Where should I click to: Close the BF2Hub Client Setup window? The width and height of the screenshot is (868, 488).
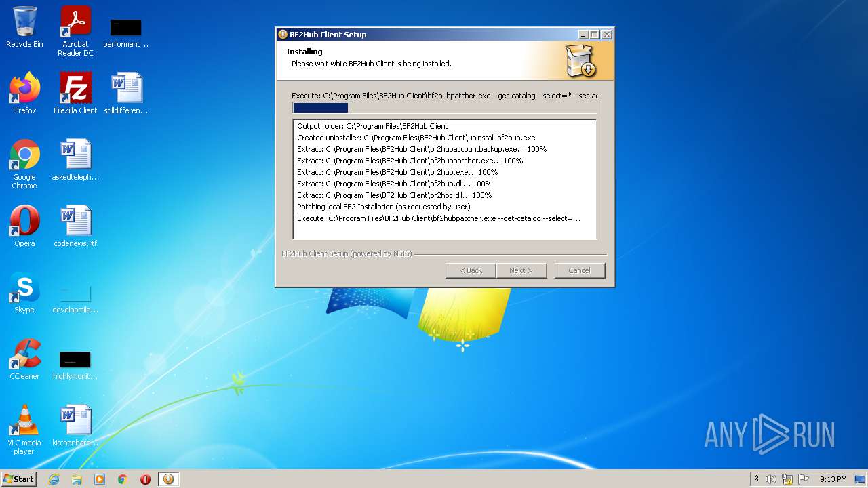click(x=607, y=35)
